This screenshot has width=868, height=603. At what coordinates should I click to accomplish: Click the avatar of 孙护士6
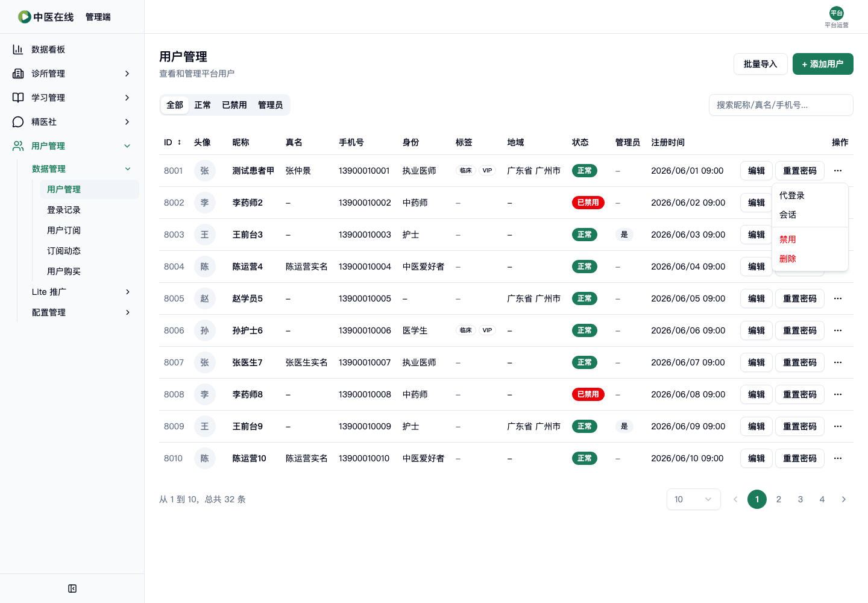pos(205,330)
